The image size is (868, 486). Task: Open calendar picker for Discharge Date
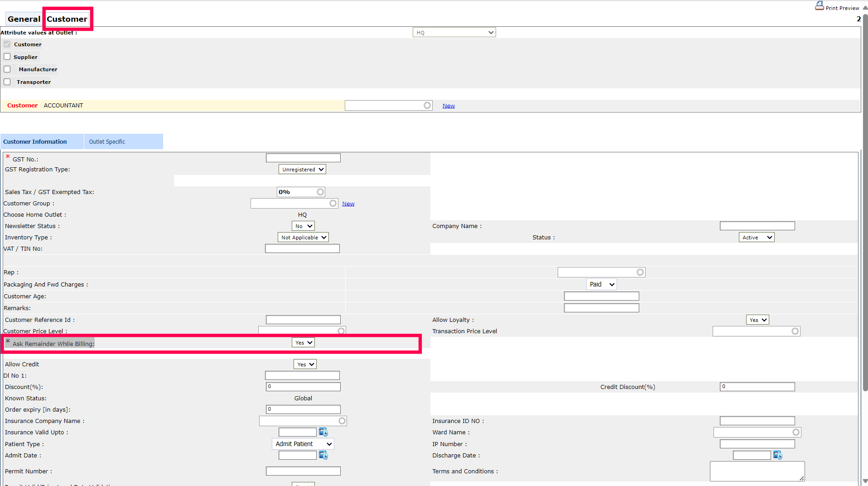(777, 455)
